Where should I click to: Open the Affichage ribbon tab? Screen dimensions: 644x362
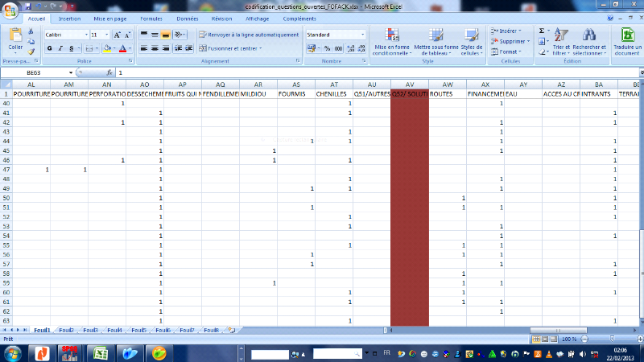257,19
